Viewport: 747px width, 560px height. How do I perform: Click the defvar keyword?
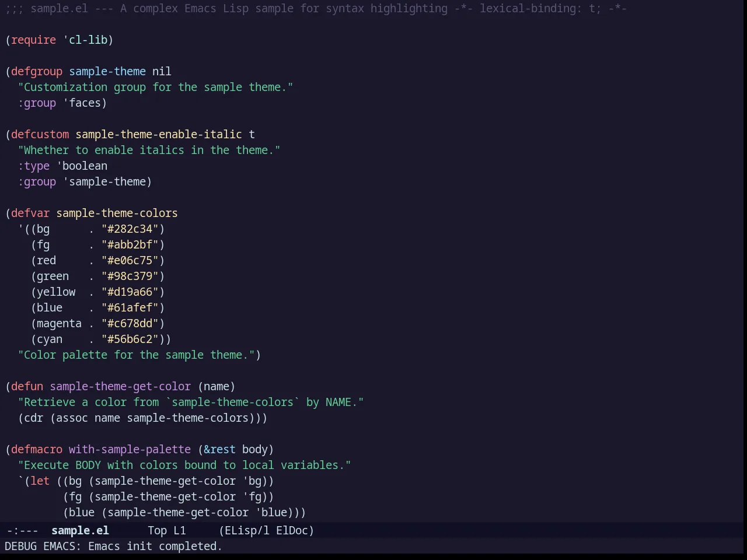point(30,213)
